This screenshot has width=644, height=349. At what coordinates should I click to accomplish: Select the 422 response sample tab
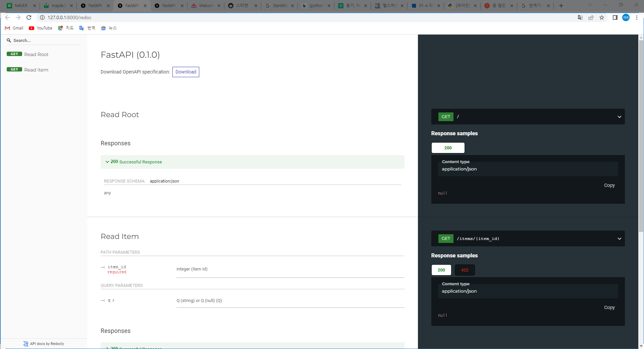pyautogui.click(x=465, y=270)
